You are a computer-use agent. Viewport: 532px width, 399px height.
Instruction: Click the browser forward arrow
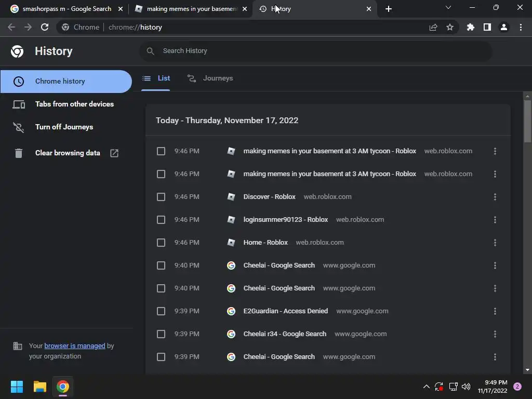(x=28, y=27)
